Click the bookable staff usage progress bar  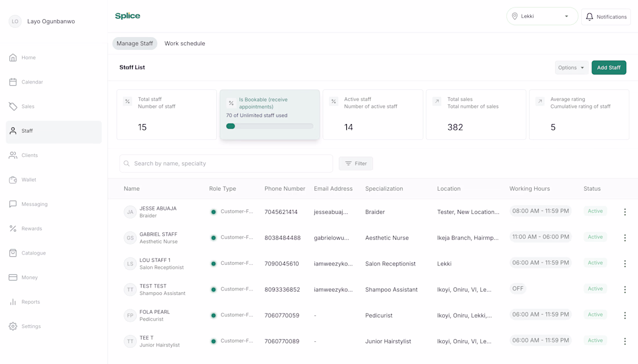[x=270, y=126]
